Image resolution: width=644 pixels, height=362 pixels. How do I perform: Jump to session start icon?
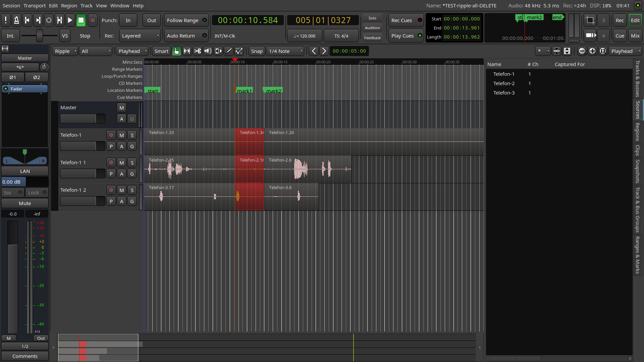click(27, 20)
